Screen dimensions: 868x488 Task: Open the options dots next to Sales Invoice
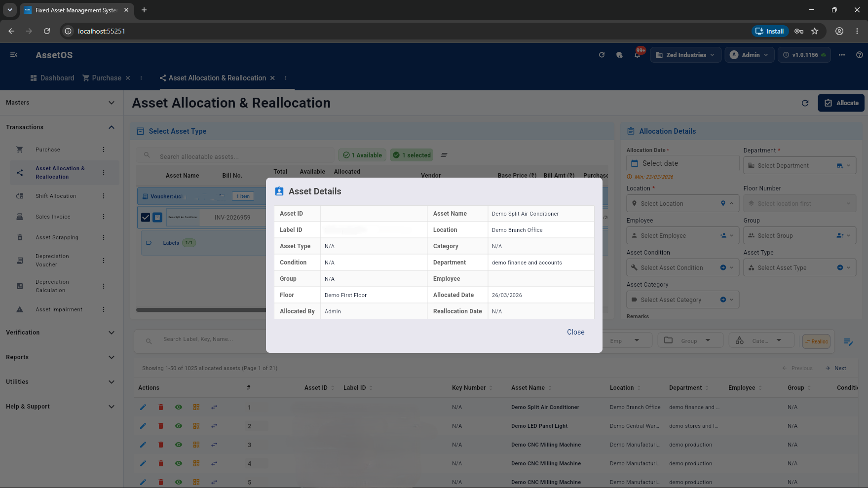tap(104, 217)
